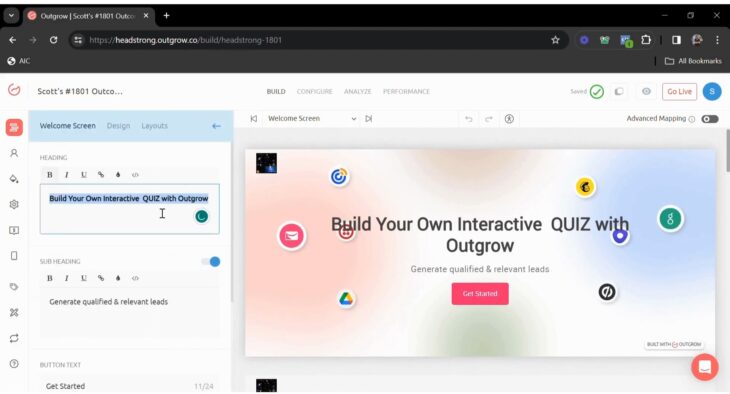Underline the sub heading text
The image size is (730, 394).
[84, 278]
